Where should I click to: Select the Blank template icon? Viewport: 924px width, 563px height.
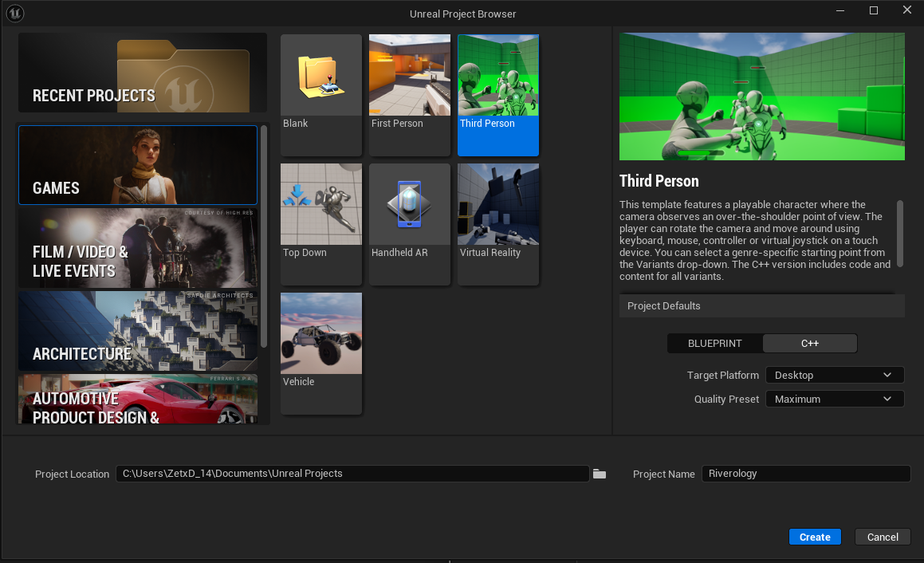[320, 76]
